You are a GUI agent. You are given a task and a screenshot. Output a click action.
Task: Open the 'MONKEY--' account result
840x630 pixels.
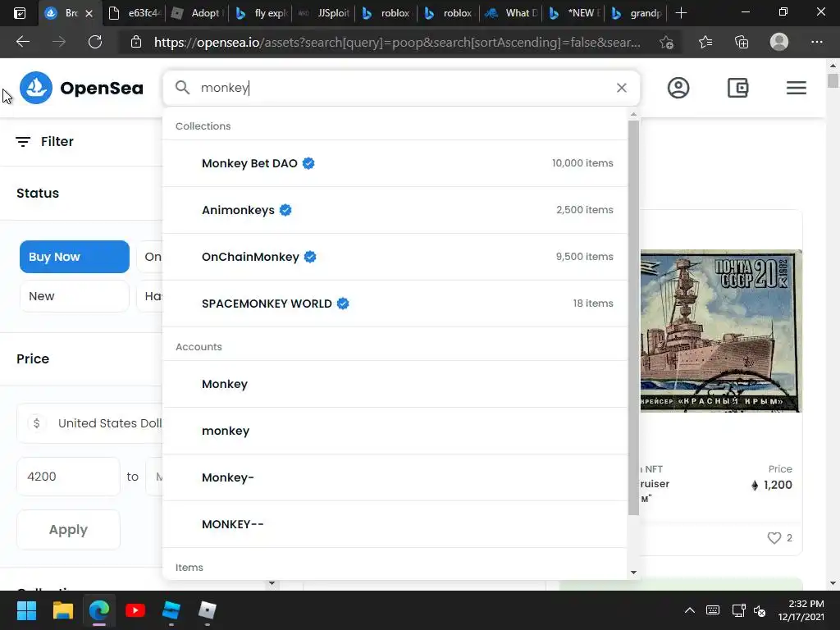click(395, 524)
